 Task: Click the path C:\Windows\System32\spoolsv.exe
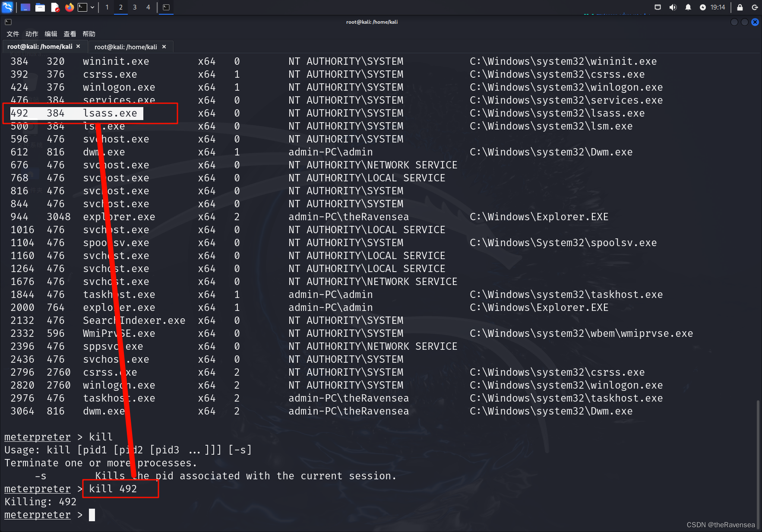coord(563,243)
